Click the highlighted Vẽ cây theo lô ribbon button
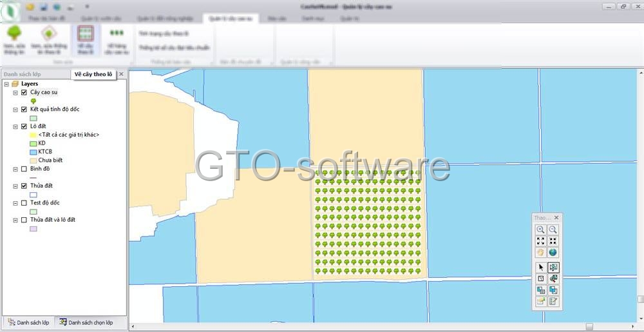The image size is (644, 332). pyautogui.click(x=86, y=40)
